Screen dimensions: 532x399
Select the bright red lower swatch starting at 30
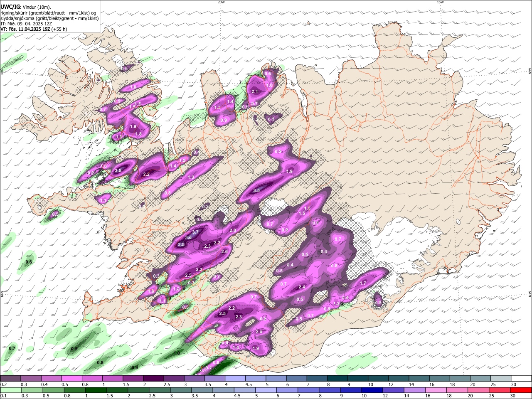(x=521, y=390)
